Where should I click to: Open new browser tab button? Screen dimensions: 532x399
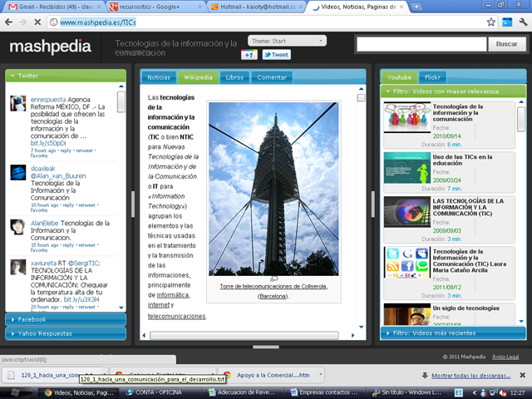(x=416, y=7)
